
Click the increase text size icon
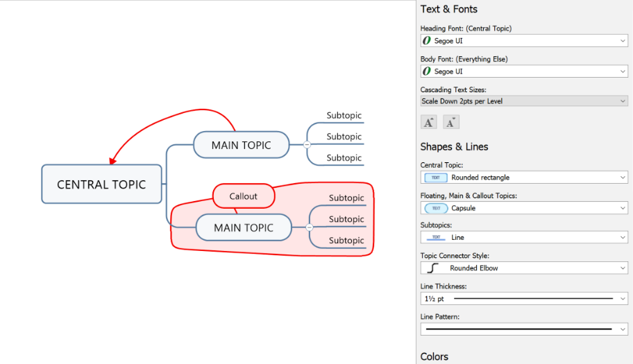429,123
